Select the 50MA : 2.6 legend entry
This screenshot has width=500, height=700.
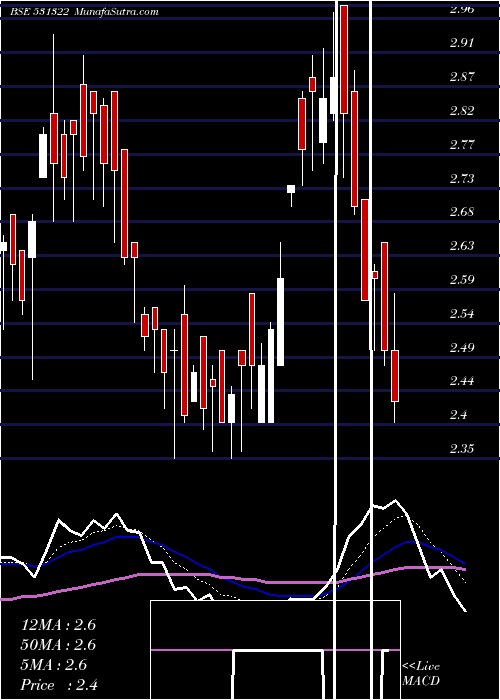coord(58,645)
